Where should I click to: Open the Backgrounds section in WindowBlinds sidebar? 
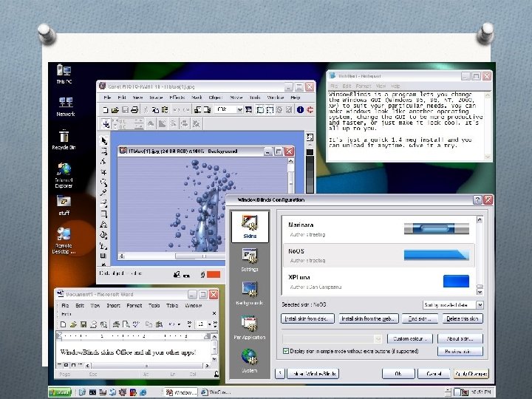250,293
